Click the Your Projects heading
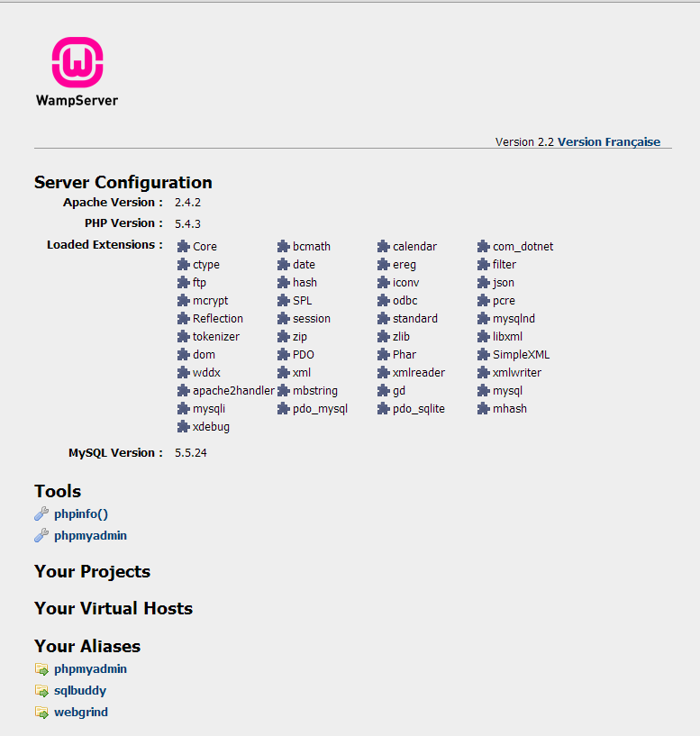This screenshot has width=700, height=736. 92,572
